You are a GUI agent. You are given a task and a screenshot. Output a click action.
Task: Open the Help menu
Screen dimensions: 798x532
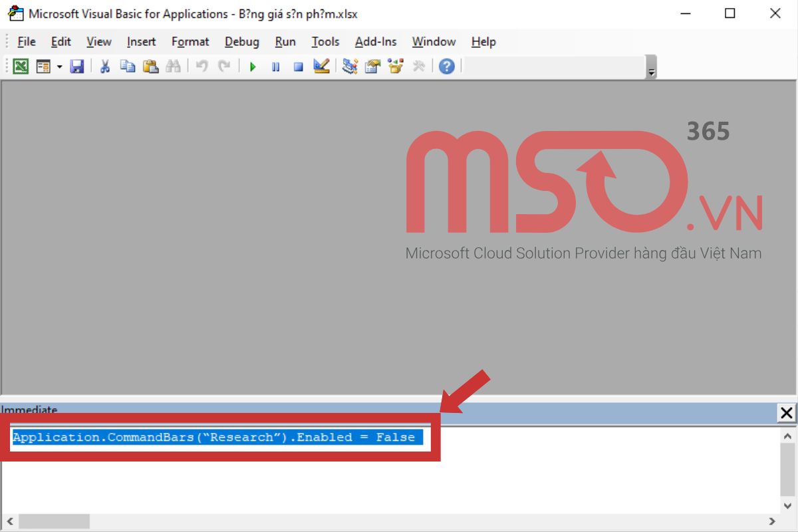click(x=483, y=41)
